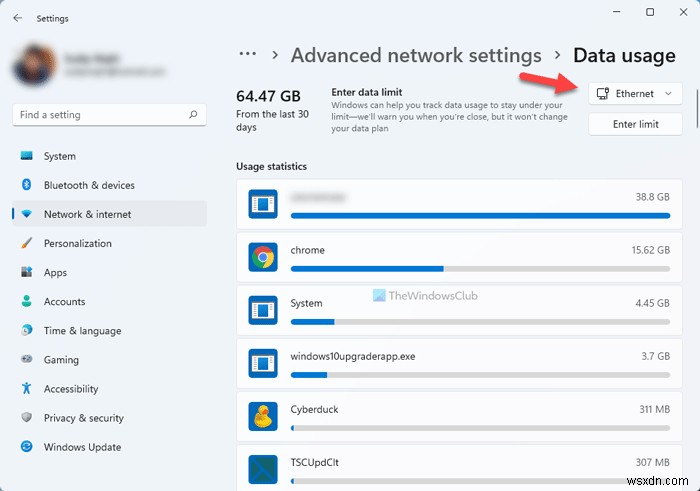Click the Usage statistics heading
Screen dimensions: 700x491
coord(271,166)
